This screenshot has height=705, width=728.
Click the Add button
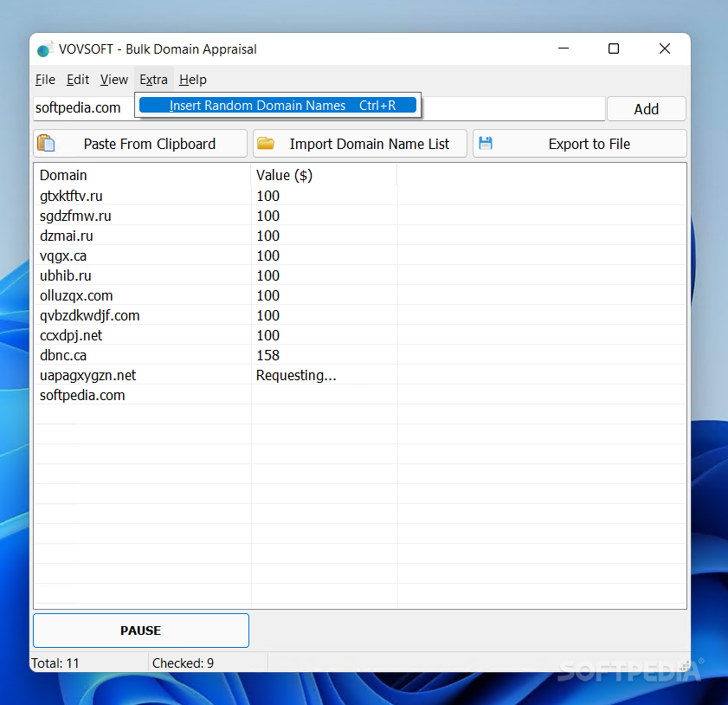[x=647, y=109]
